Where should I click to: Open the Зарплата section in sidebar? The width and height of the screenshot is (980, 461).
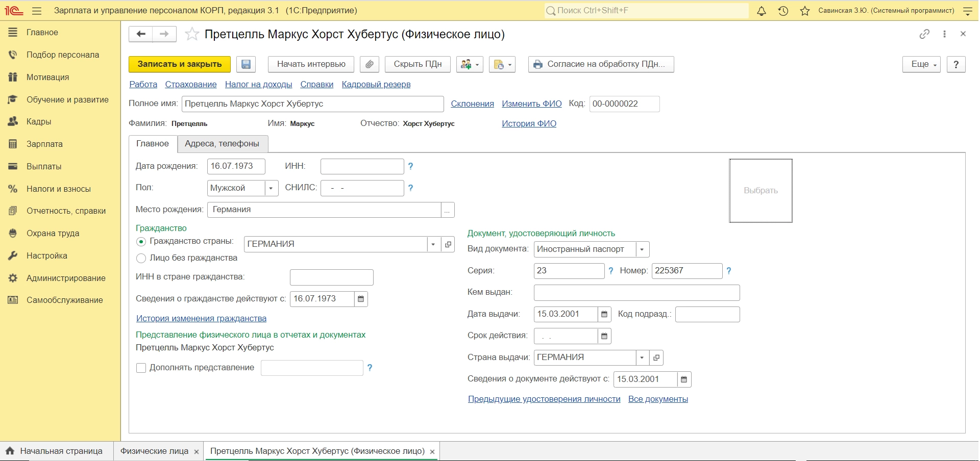44,144
